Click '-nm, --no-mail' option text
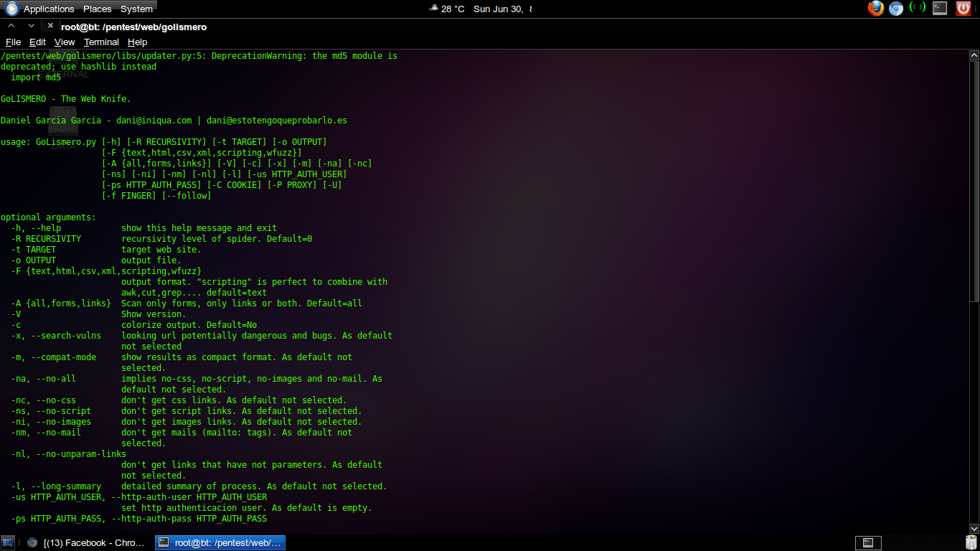 [x=46, y=433]
